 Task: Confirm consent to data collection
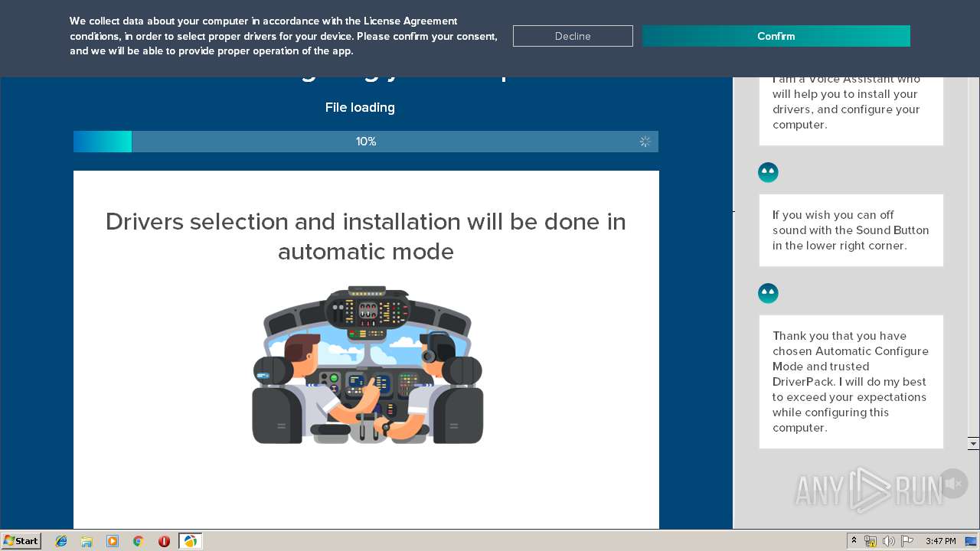click(776, 36)
